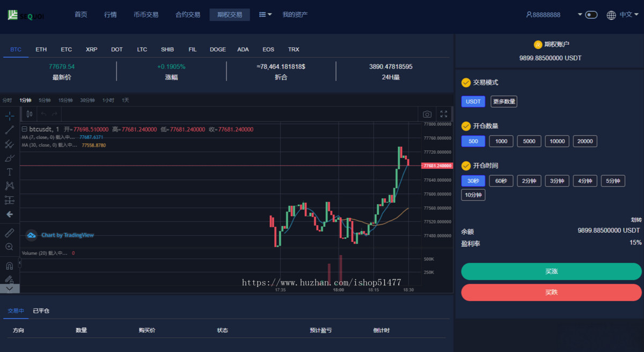Select the ruler measure tool
The width and height of the screenshot is (644, 352).
tap(10, 233)
